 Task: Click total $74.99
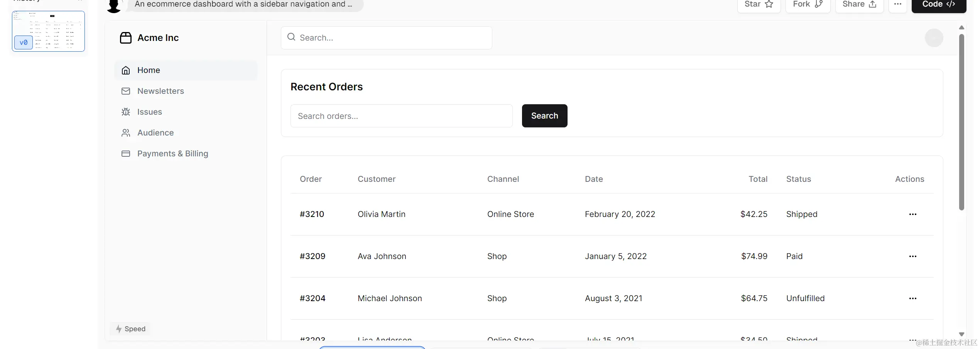[754, 256]
